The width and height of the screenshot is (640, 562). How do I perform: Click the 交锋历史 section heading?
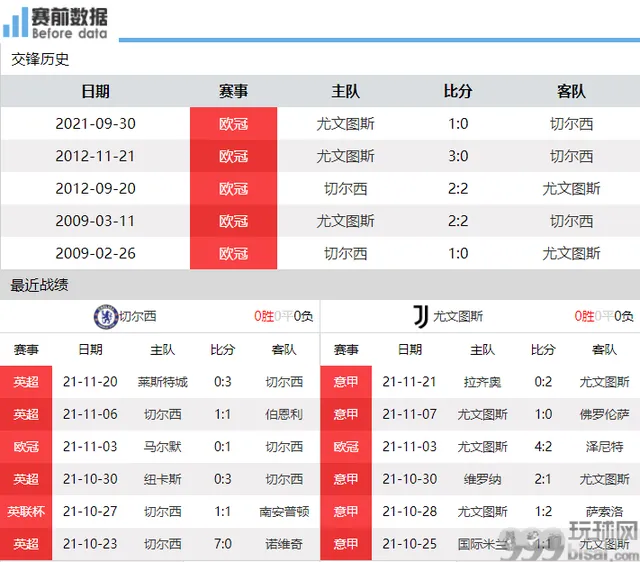pos(40,60)
